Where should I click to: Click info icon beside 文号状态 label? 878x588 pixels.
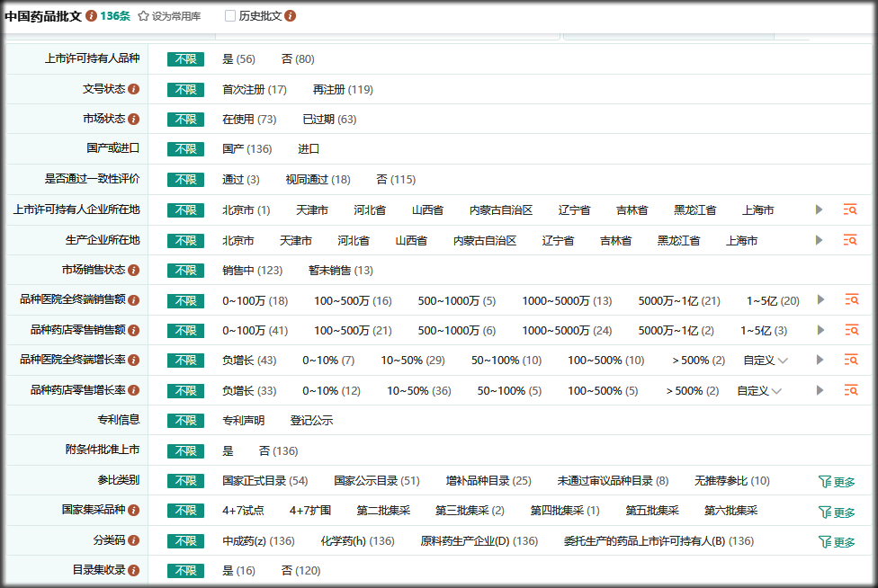tap(133, 89)
